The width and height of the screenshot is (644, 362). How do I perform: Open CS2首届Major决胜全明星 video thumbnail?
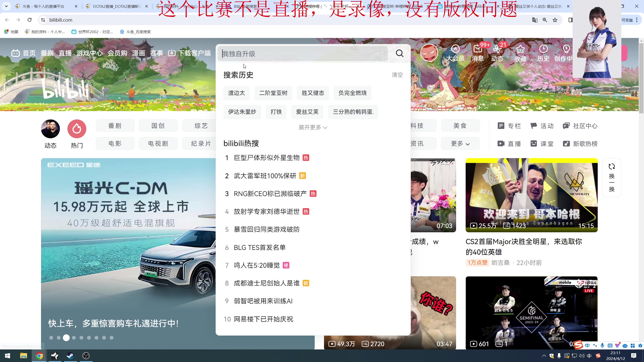tap(532, 195)
